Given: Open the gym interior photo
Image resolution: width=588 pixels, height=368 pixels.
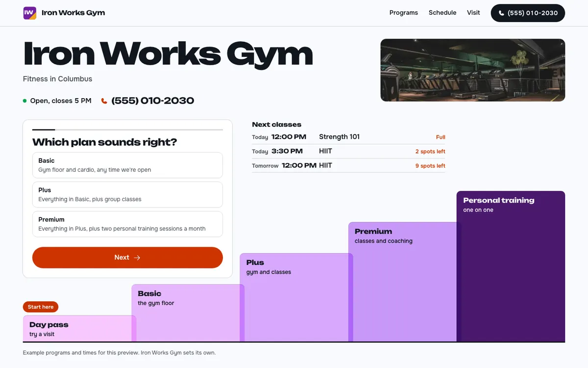Looking at the screenshot, I should [473, 70].
